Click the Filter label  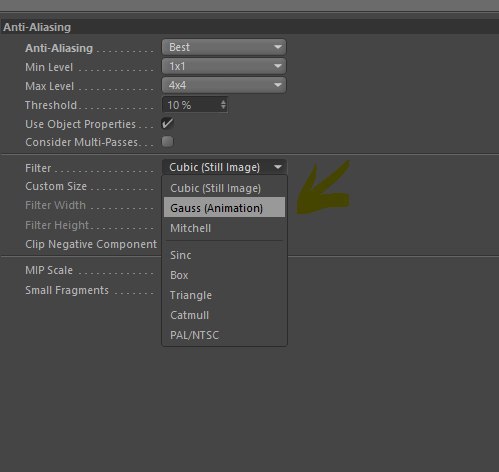point(38,168)
